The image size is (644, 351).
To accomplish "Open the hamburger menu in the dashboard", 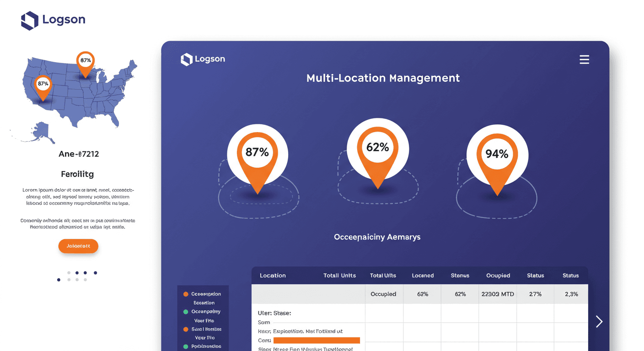I will (x=584, y=59).
